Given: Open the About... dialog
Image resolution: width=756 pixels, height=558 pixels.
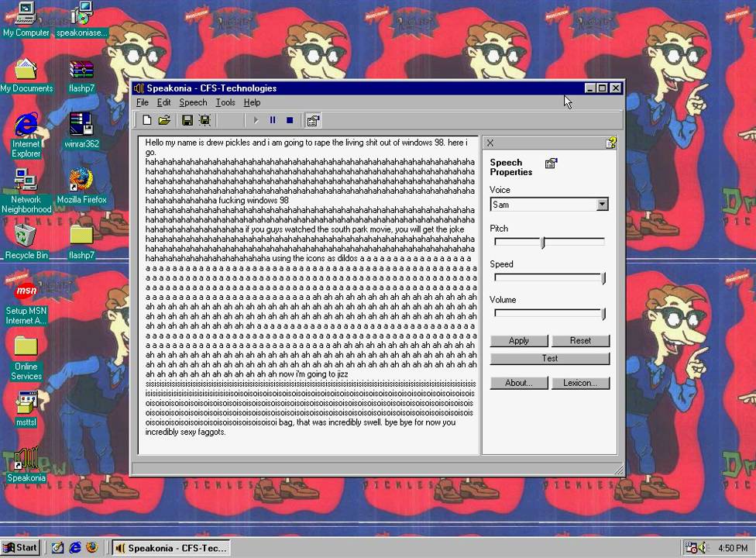Looking at the screenshot, I should pos(519,383).
